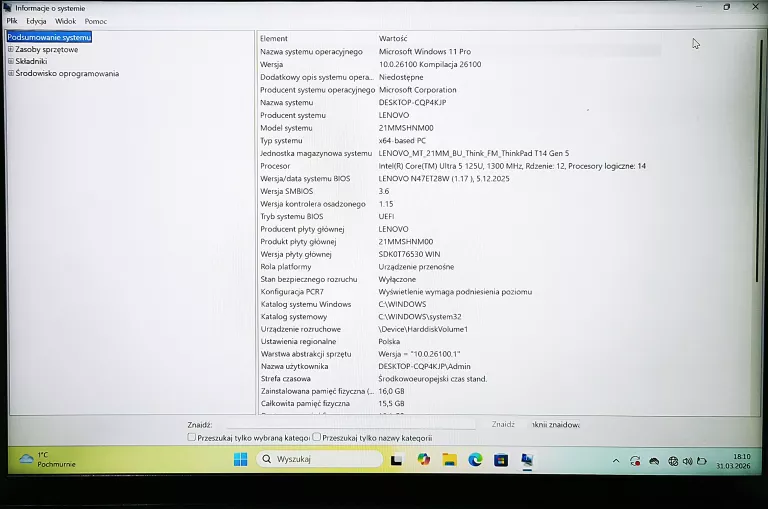The width and height of the screenshot is (768, 509).
Task: Select the Rola platformy row
Action: coord(459,267)
